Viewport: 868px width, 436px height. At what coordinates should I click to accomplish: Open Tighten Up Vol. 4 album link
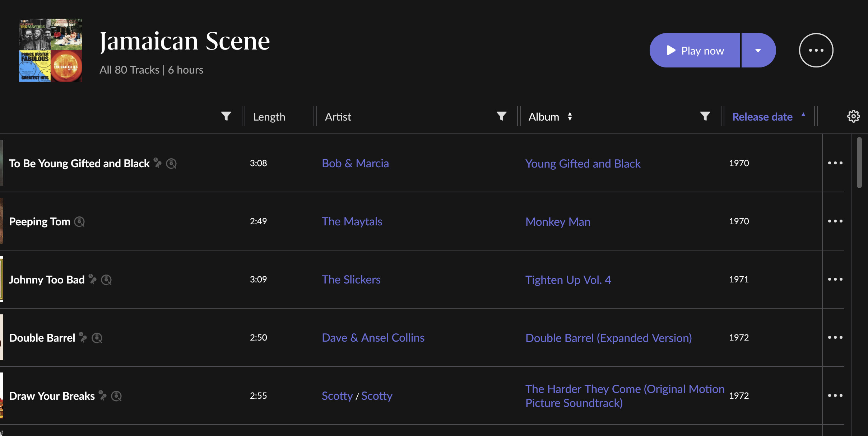pos(568,280)
